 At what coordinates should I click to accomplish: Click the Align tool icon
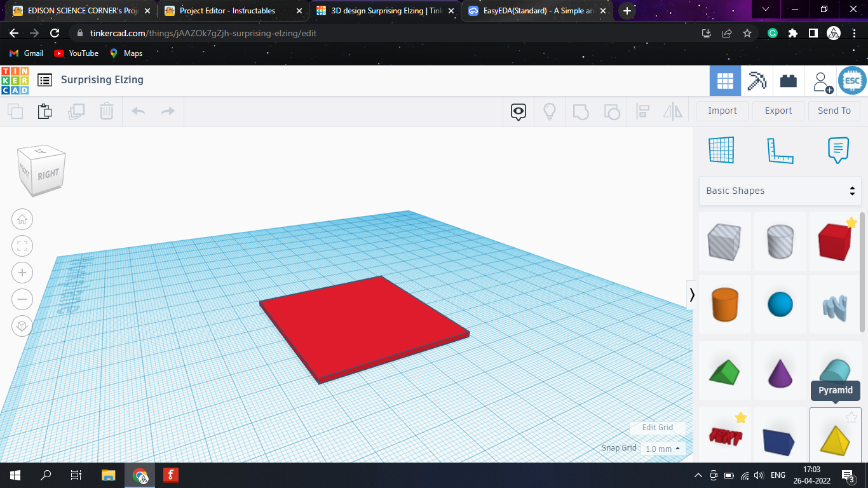pos(642,112)
